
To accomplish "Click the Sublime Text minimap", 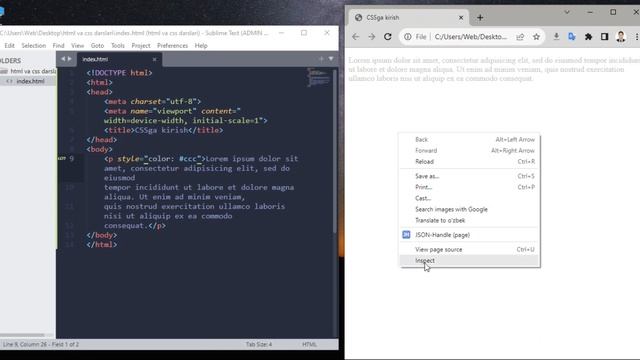I will point(318,78).
